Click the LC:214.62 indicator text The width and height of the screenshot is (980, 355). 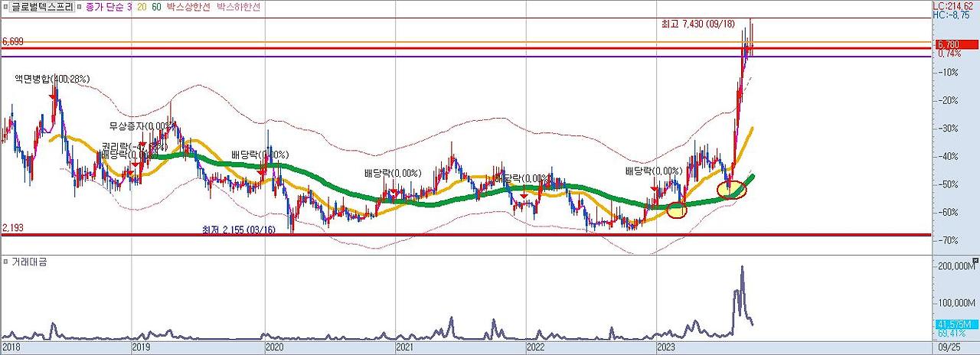click(x=955, y=5)
